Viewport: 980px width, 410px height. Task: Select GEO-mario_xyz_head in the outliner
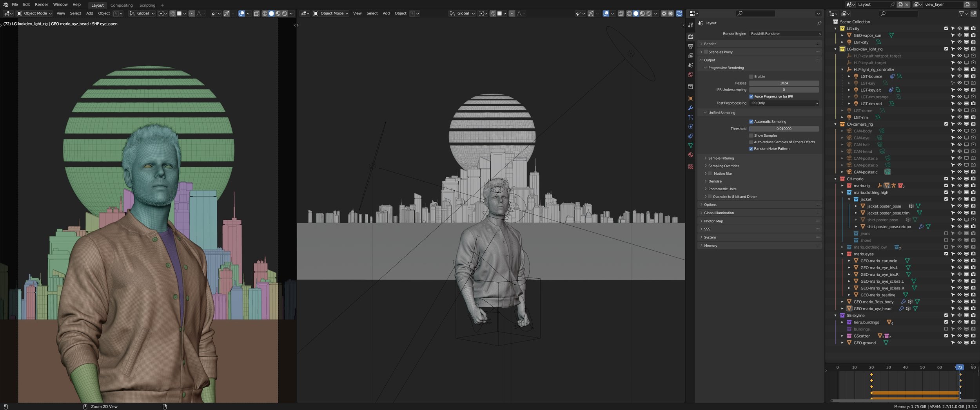pos(873,309)
